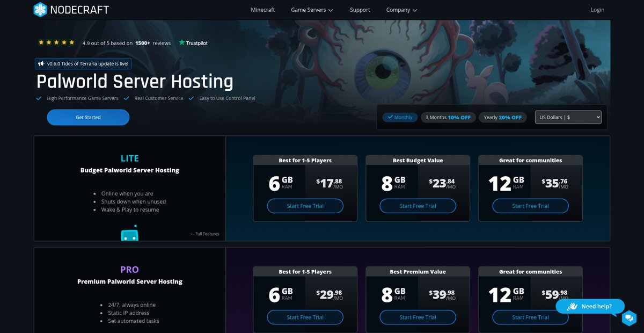Start Free Trial for LITE 12 GB plan
The width and height of the screenshot is (644, 333).
[x=531, y=206]
